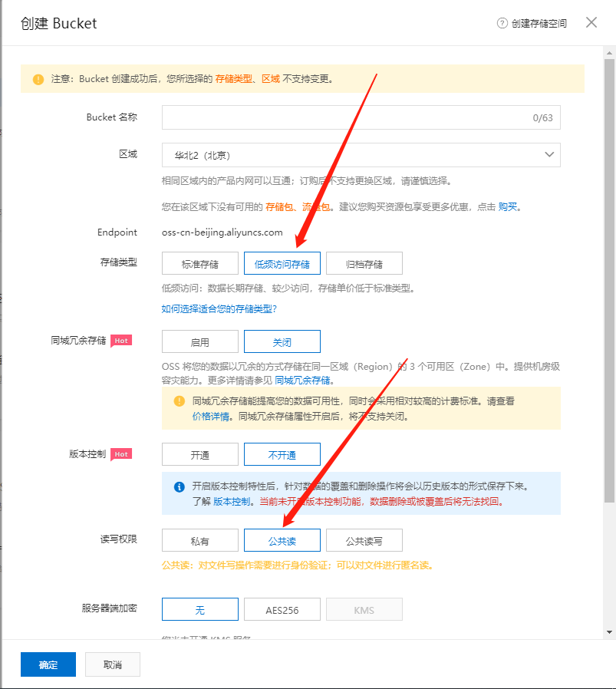Open the 如何选择适合您的存储类型? link
This screenshot has width=616, height=689.
click(219, 309)
